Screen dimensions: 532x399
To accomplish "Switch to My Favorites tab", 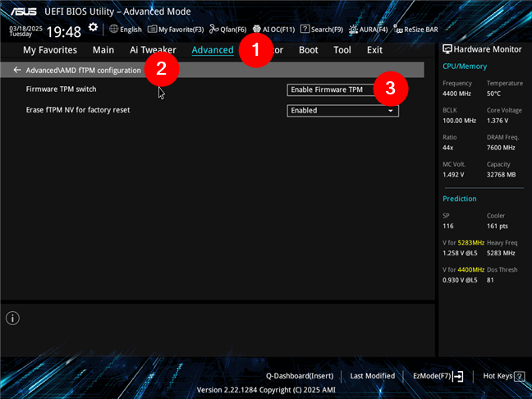I will tap(50, 50).
